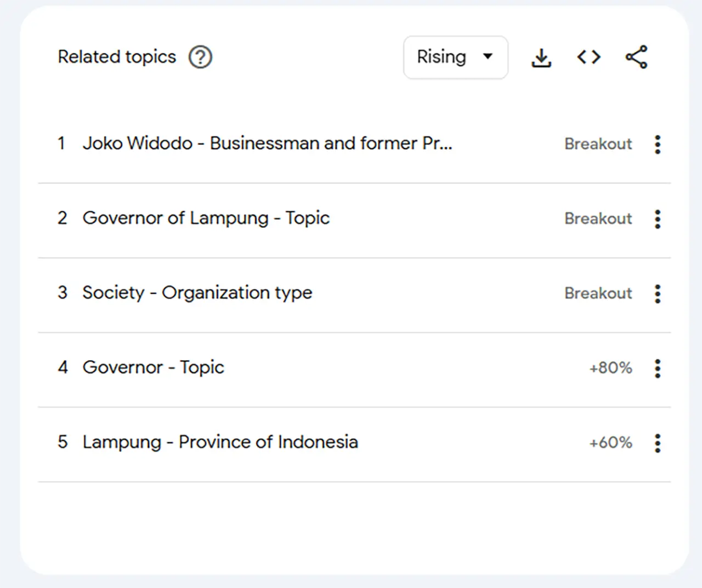
Task: Open the Lampung Province of Indonesia topic
Action: 220,442
